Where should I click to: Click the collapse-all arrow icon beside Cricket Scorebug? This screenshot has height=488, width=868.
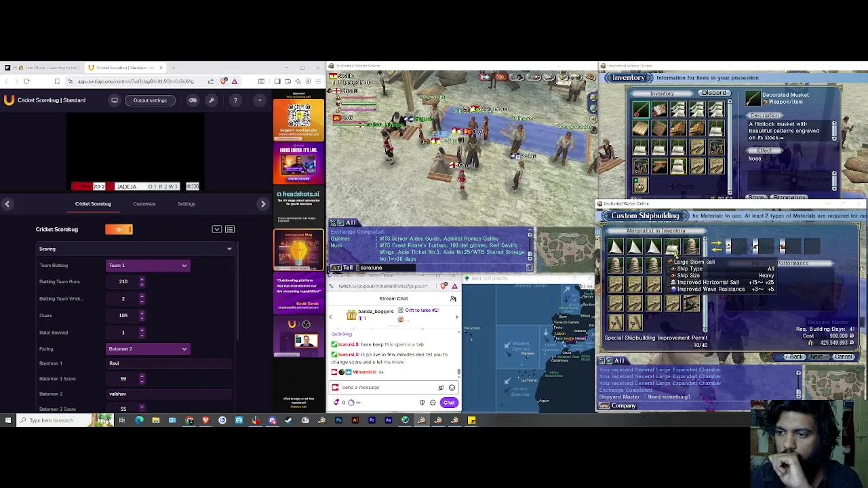[x=217, y=229]
